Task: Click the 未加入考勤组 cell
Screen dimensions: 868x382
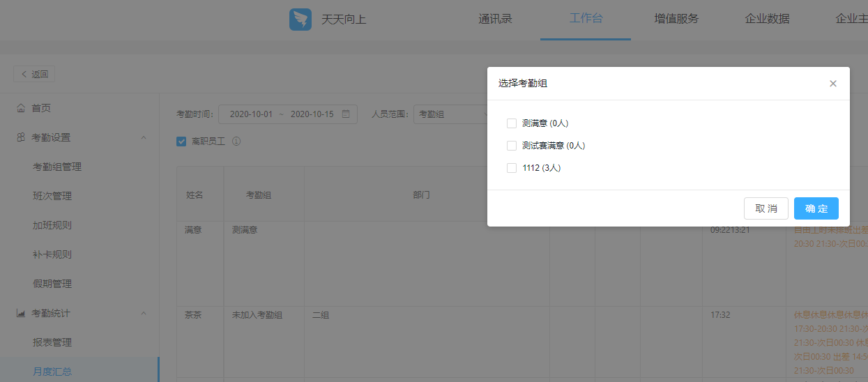Action: (x=257, y=315)
